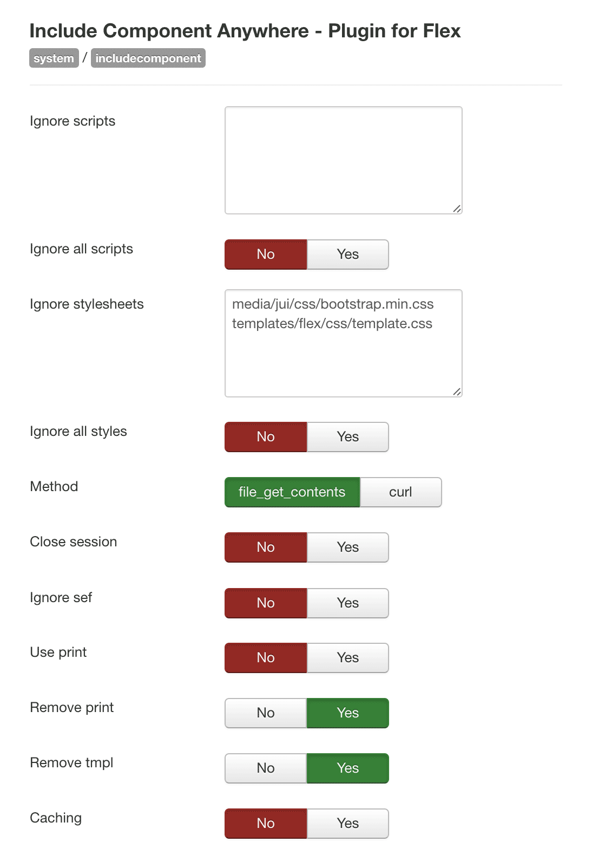The image size is (592, 868).
Task: Click the stylesheets textarea resize handle
Action: pyautogui.click(x=457, y=391)
